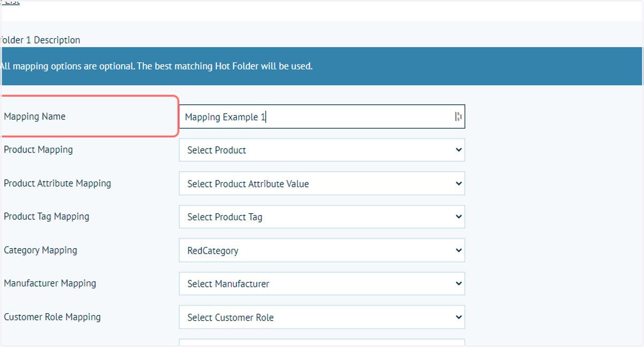This screenshot has height=347, width=644.
Task: Click the Category Mapping label
Action: [40, 250]
